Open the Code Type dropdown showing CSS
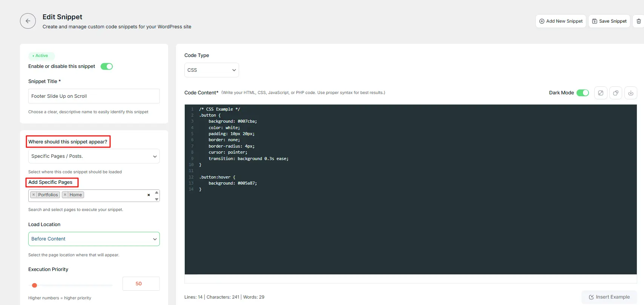Image resolution: width=644 pixels, height=305 pixels. [x=212, y=70]
